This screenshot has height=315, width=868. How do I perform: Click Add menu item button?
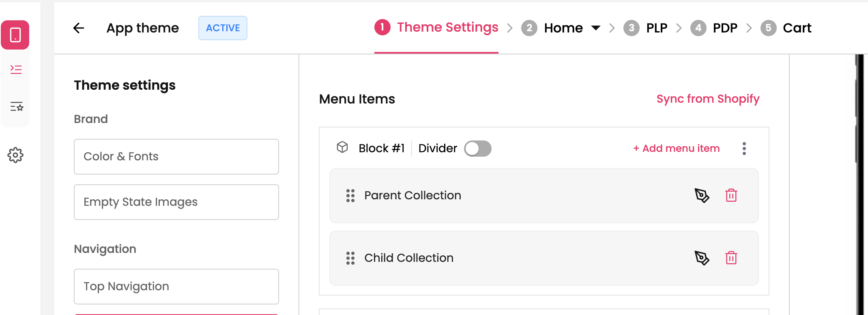click(677, 149)
